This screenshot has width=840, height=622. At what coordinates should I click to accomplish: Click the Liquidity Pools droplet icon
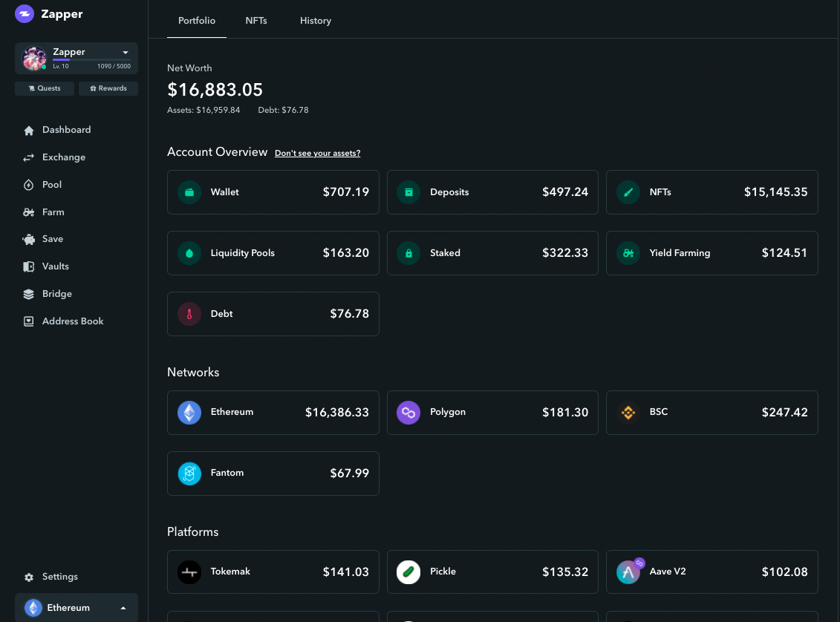pos(189,253)
